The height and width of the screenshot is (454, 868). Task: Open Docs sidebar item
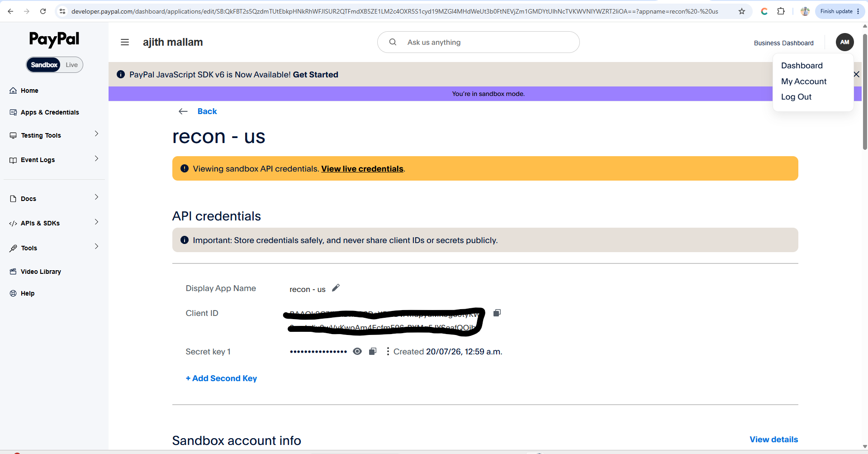point(28,199)
